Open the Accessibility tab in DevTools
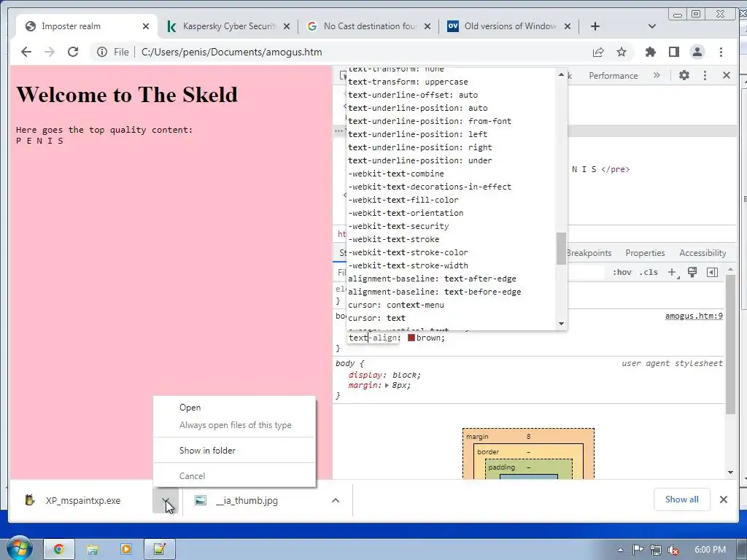Viewport: 747px width, 560px height. pos(703,253)
